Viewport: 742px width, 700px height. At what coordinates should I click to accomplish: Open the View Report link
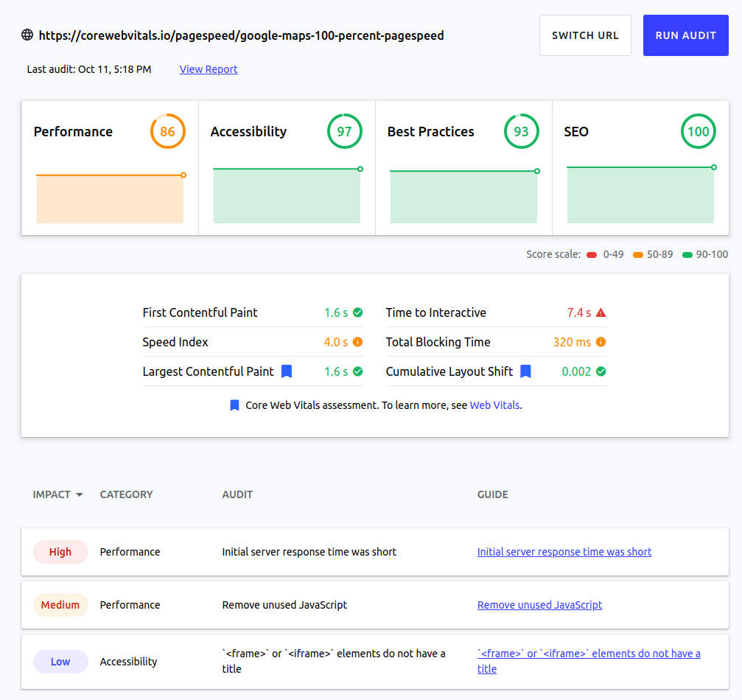(209, 69)
